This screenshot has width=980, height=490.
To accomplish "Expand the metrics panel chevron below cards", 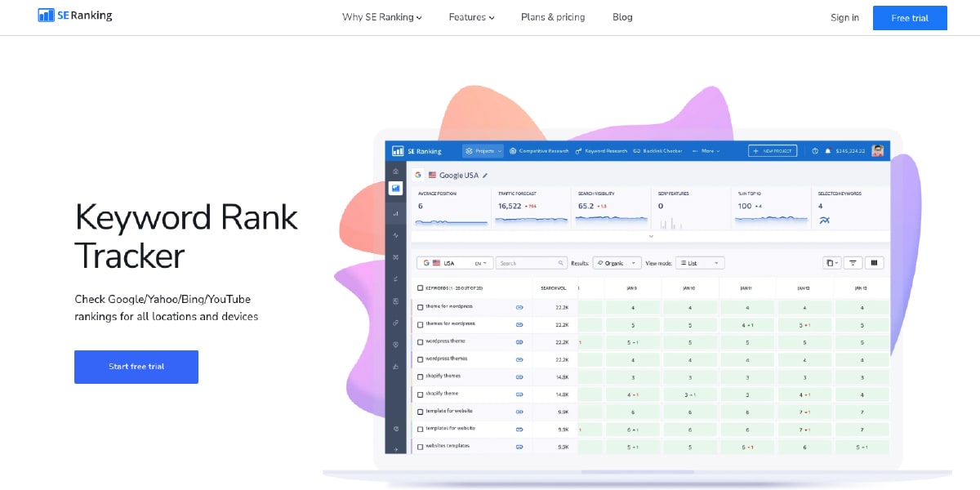I will point(651,236).
